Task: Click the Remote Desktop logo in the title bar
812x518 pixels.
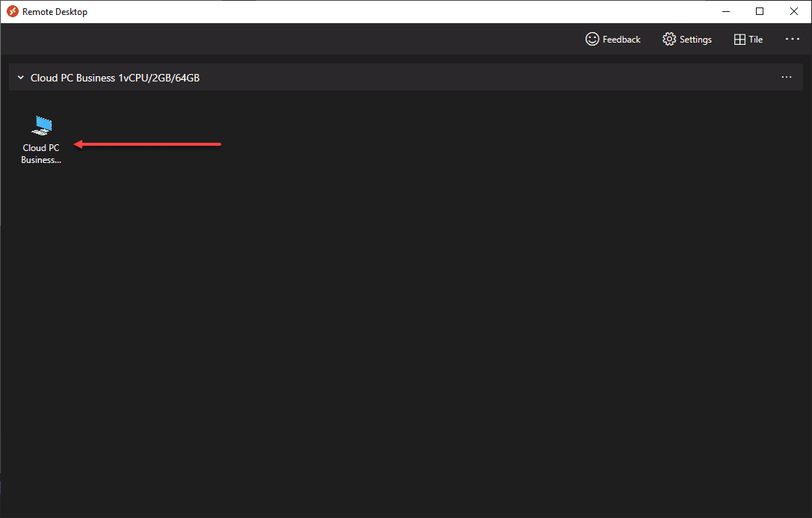Action: click(12, 11)
